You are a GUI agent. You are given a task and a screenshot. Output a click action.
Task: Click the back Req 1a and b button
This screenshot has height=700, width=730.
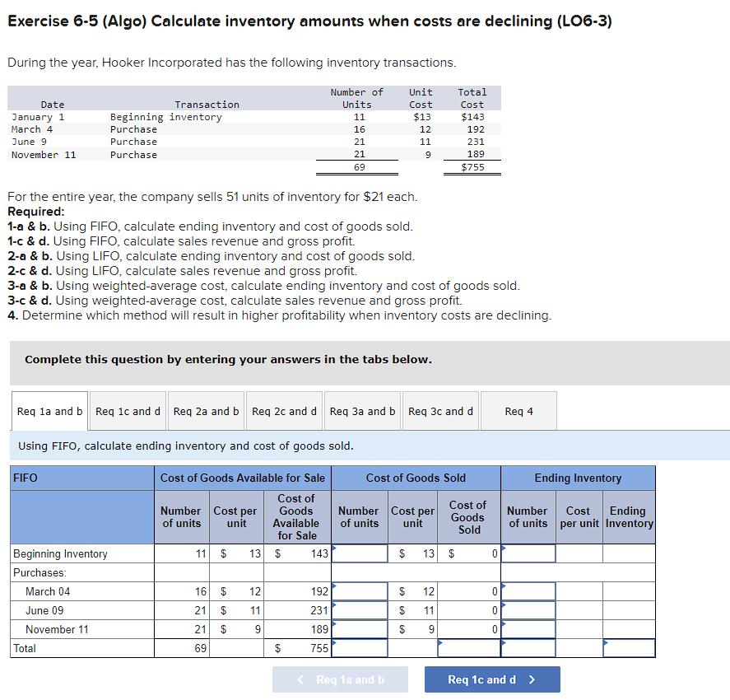pyautogui.click(x=340, y=679)
